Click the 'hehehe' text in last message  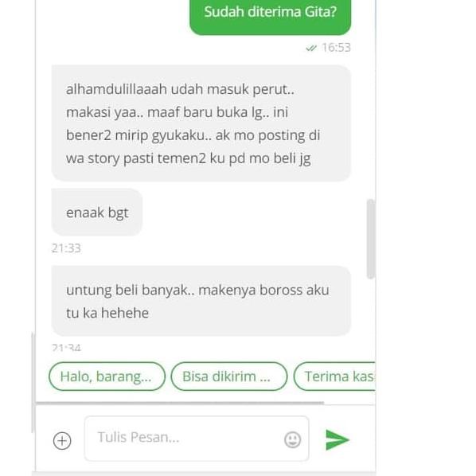pos(125,313)
